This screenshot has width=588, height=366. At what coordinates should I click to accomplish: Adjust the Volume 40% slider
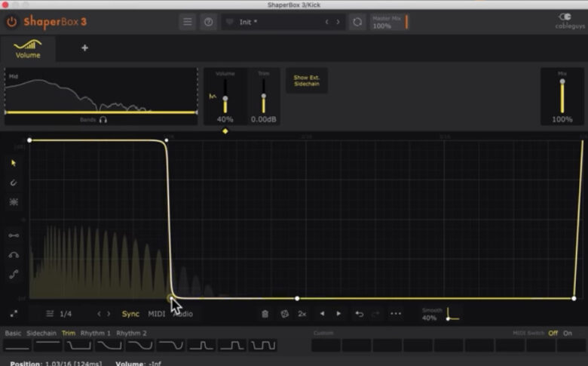coord(225,96)
